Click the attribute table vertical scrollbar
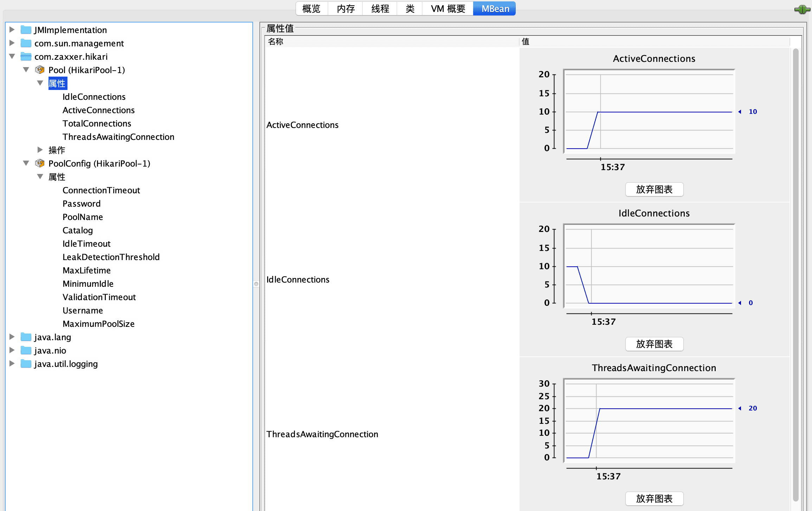Image resolution: width=812 pixels, height=511 pixels. click(795, 274)
